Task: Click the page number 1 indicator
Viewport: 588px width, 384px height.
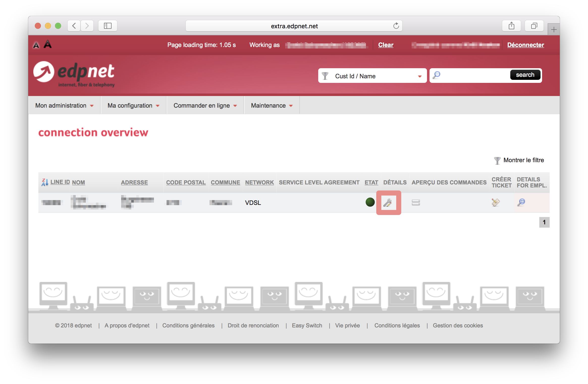Action: pyautogui.click(x=544, y=222)
